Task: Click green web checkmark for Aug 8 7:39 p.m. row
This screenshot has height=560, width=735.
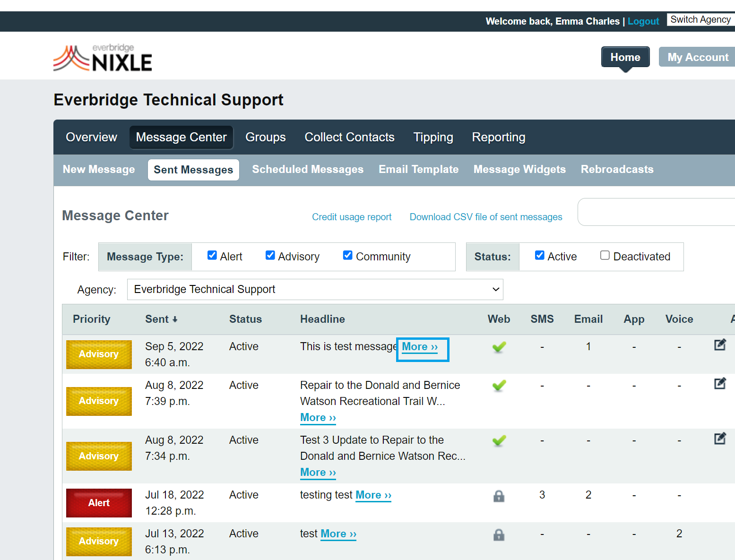Action: 499,386
